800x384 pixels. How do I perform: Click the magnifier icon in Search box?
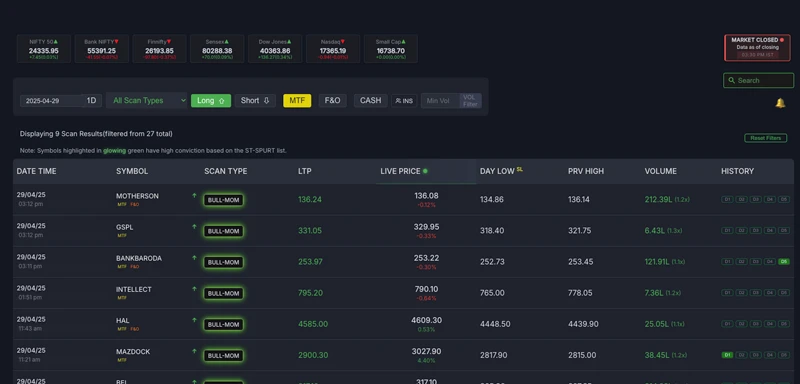click(x=732, y=81)
